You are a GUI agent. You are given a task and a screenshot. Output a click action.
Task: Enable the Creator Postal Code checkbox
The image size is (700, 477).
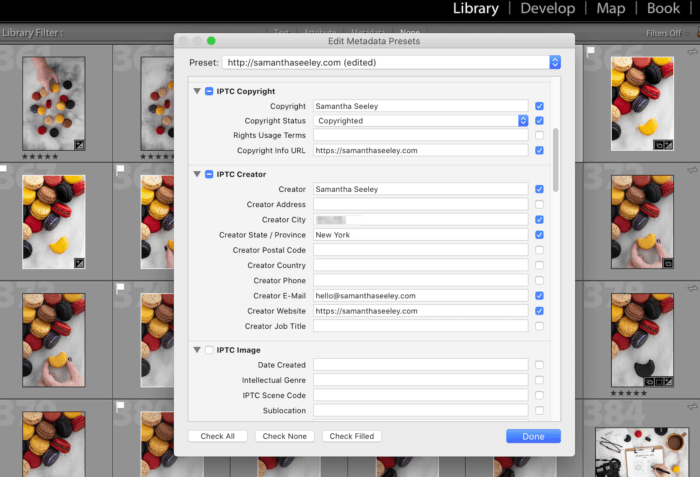tap(539, 250)
